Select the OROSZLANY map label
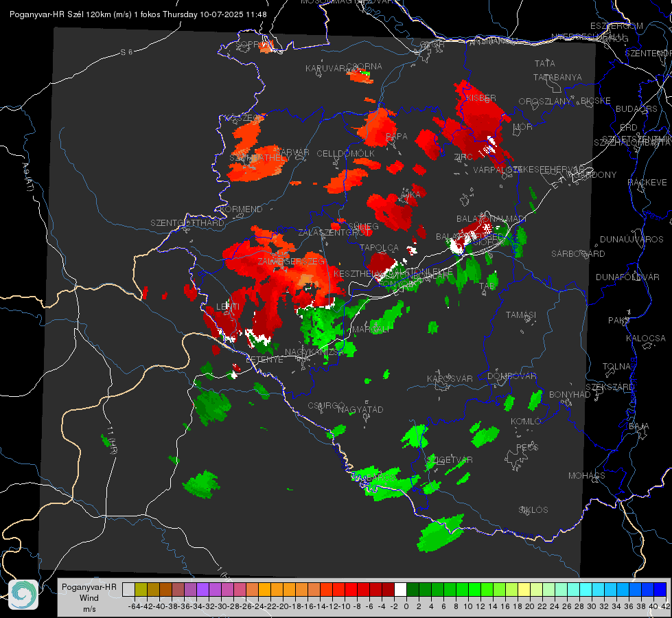Viewport: 672px width, 618px height. 544,101
